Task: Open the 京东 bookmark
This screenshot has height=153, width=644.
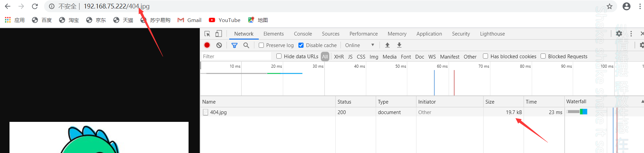Action: pos(96,20)
